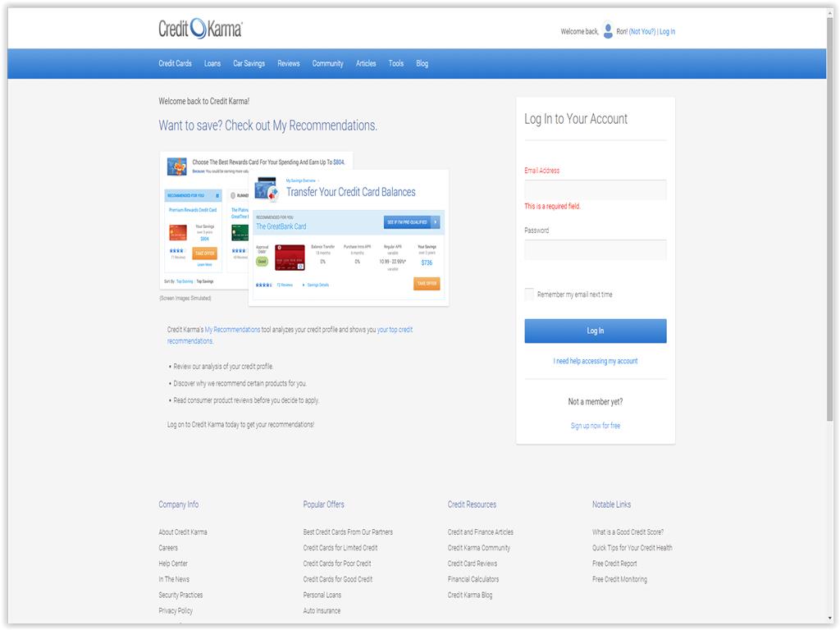Click I need help accessing my account
The height and width of the screenshot is (630, 840).
[x=595, y=361]
